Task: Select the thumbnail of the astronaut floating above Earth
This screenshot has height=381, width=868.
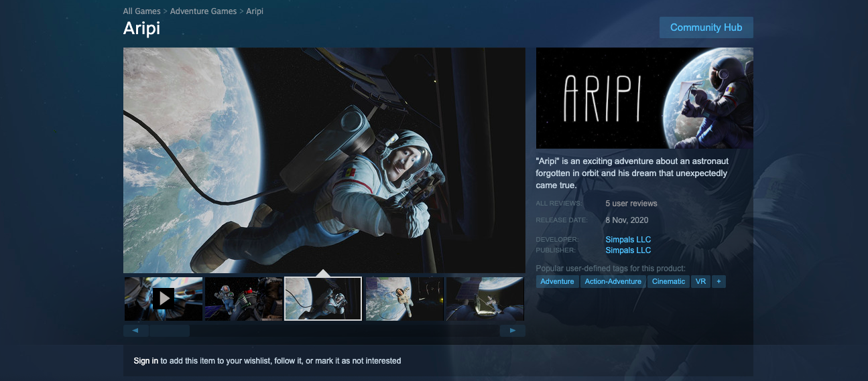Action: tap(404, 299)
